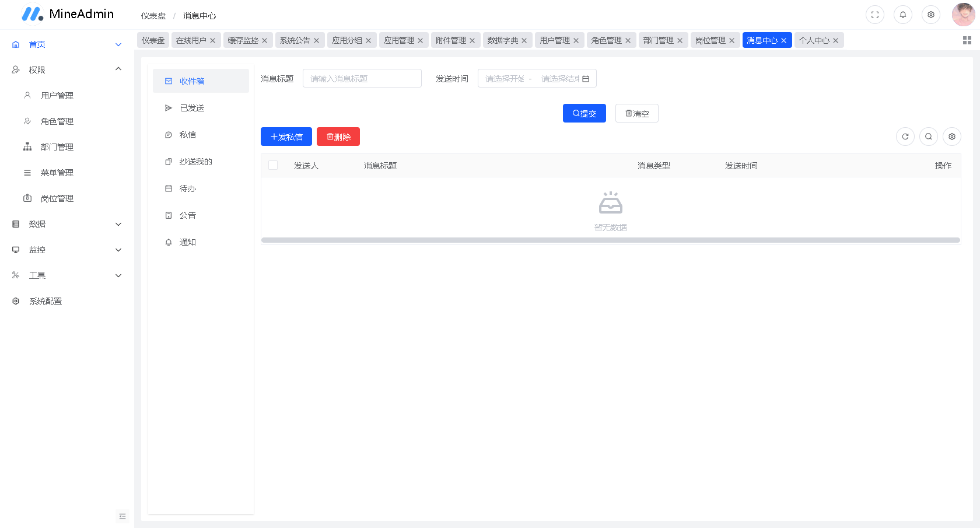Open 已发送 in message menu
Image resolution: width=980 pixels, height=528 pixels.
point(201,108)
